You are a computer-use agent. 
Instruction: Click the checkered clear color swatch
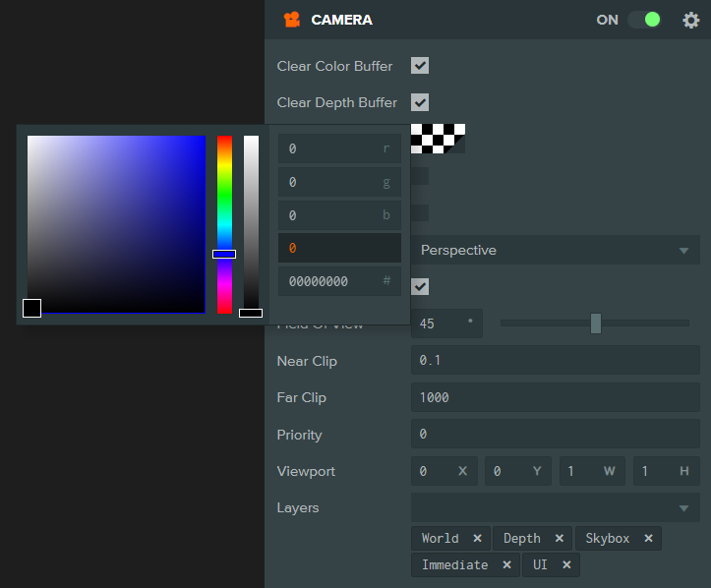[x=438, y=139]
